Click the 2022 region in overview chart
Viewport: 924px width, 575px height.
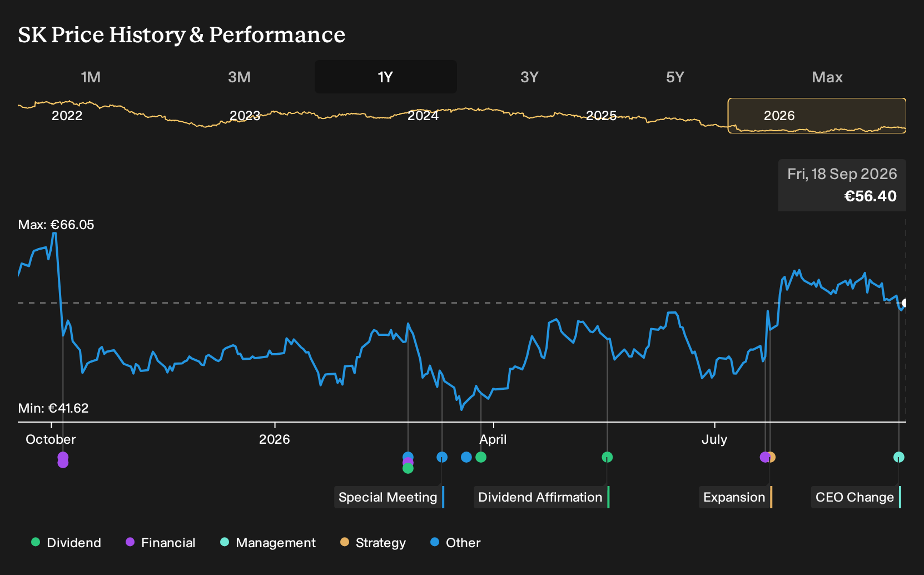[x=67, y=116]
